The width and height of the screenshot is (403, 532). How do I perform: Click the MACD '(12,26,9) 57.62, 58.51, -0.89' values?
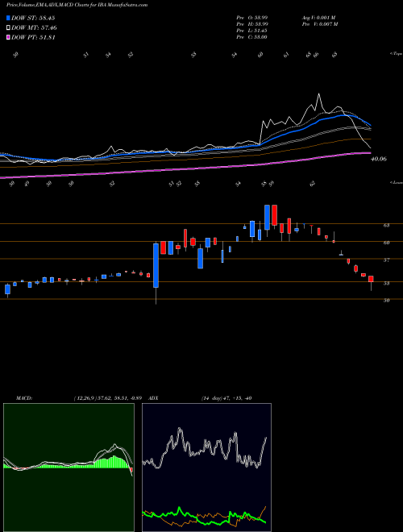110,398
